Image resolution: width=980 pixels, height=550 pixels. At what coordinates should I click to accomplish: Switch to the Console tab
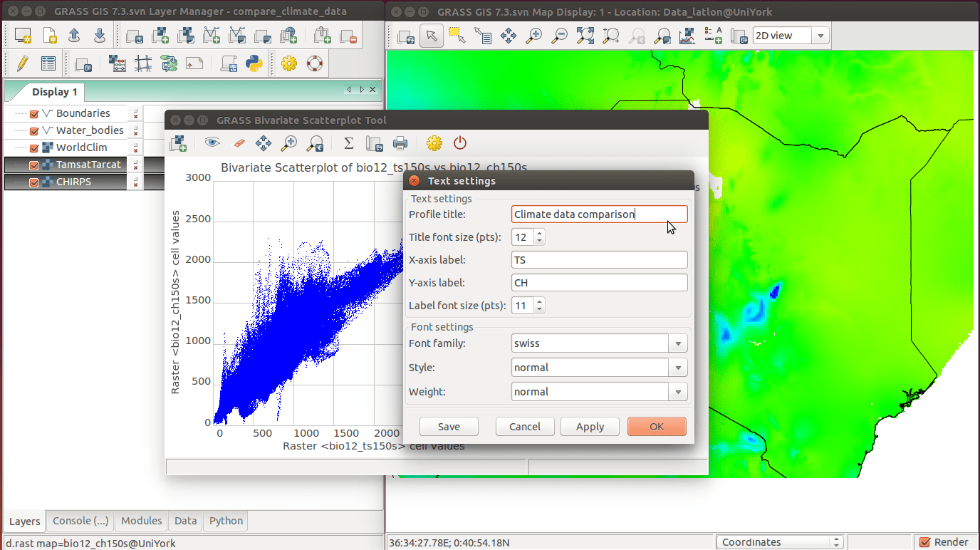click(79, 521)
